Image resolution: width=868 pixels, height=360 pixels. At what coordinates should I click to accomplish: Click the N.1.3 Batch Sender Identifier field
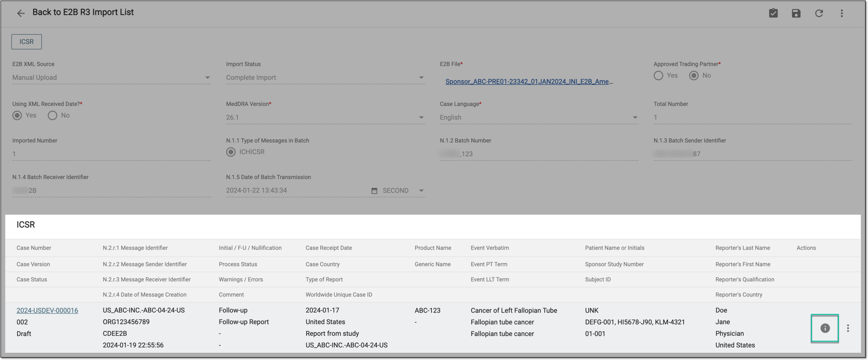tap(753, 154)
